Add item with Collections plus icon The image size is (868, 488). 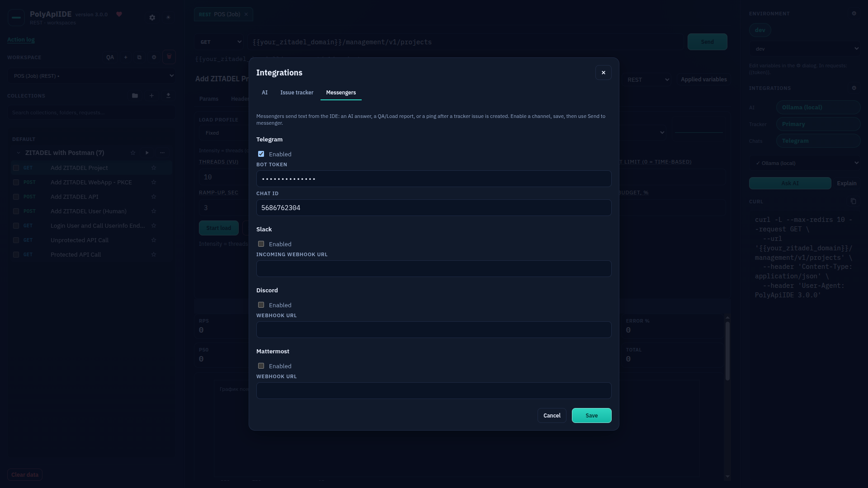[152, 96]
